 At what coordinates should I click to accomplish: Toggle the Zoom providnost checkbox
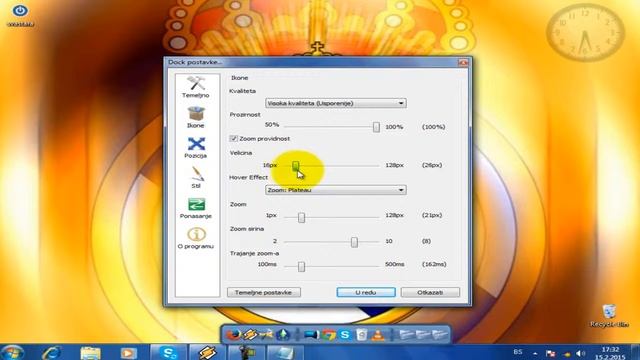coord(233,139)
